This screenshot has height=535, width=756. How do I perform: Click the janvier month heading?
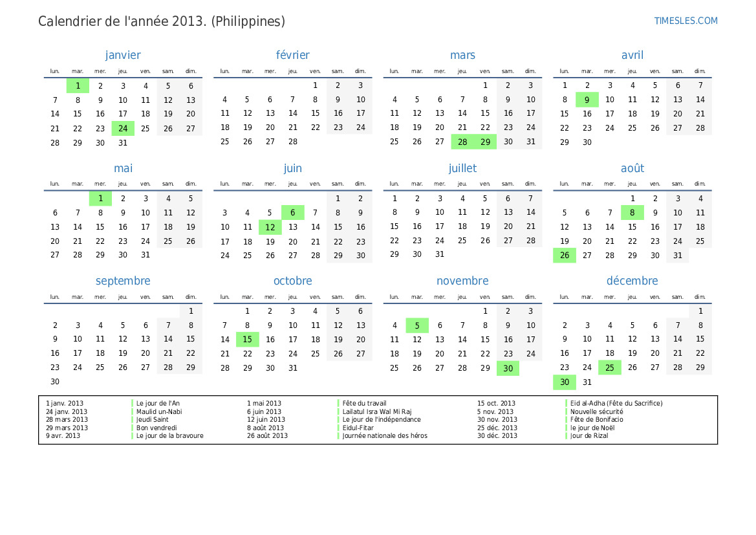[x=123, y=56]
